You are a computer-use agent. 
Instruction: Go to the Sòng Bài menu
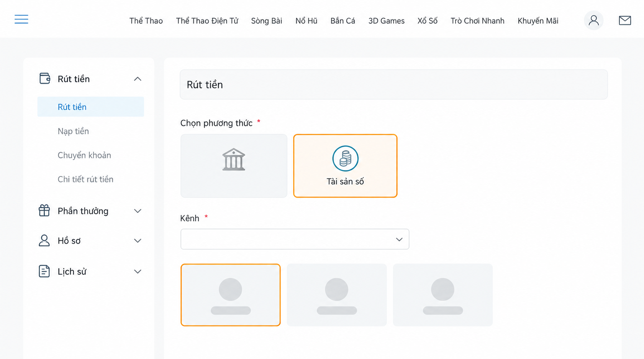tap(267, 21)
